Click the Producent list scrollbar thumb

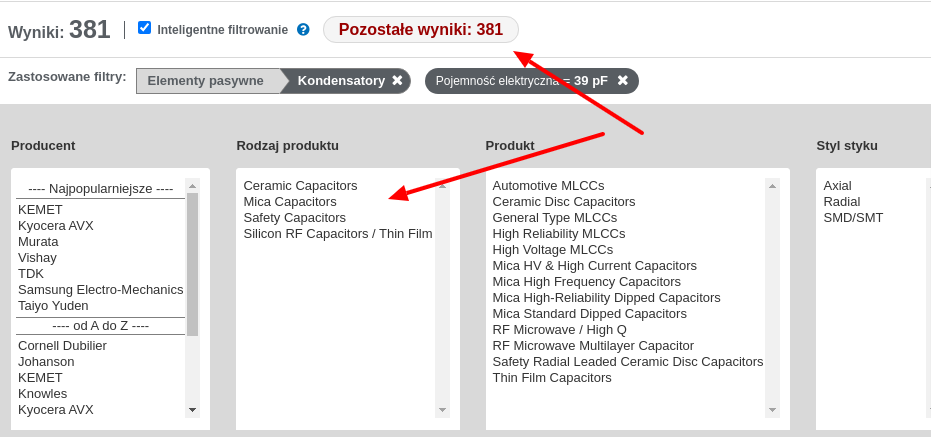(192, 264)
